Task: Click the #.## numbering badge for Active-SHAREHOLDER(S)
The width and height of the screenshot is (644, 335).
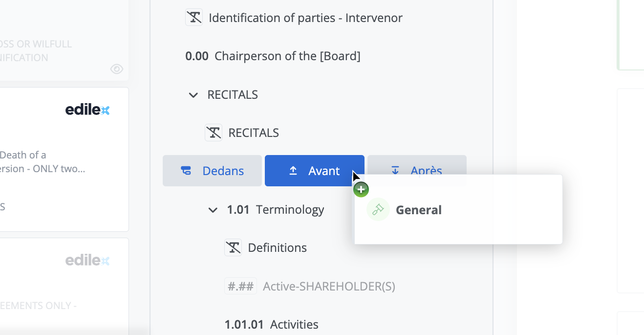Action: 240,286
